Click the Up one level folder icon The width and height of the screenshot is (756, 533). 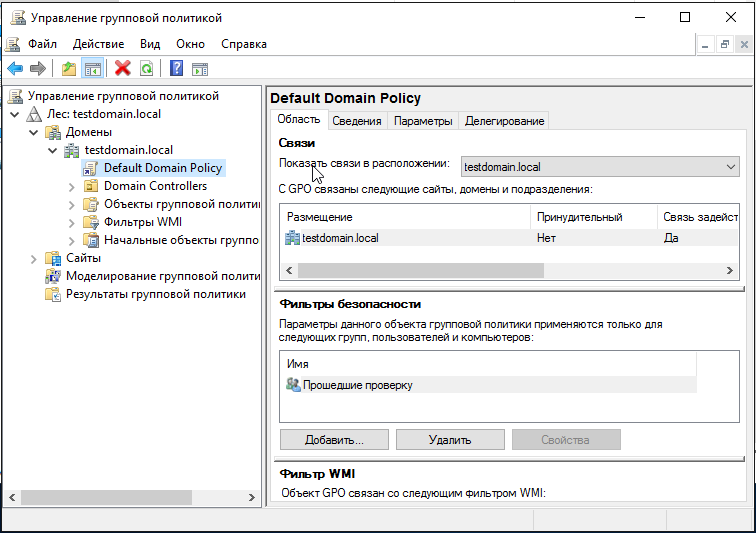coord(68,68)
